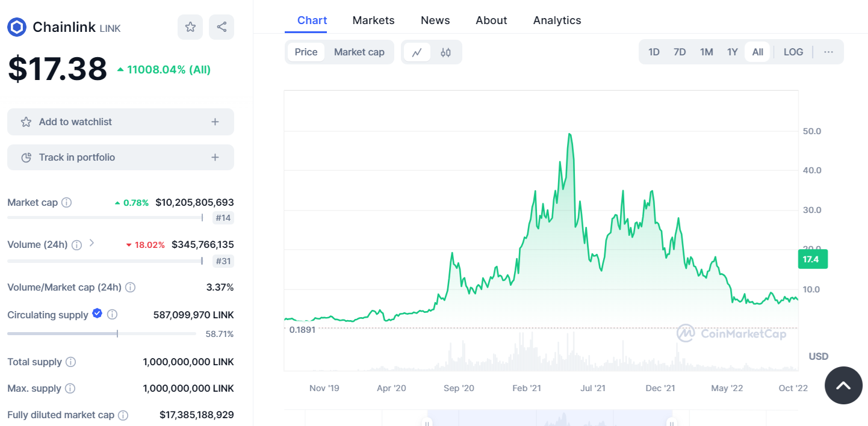
Task: Open the three-dots chart options menu
Action: pyautogui.click(x=829, y=52)
